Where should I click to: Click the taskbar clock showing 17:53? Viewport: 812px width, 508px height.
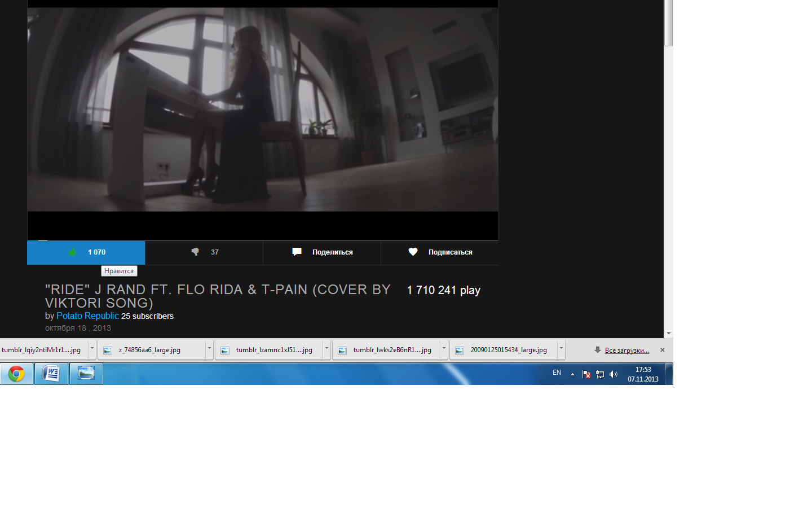tap(643, 374)
